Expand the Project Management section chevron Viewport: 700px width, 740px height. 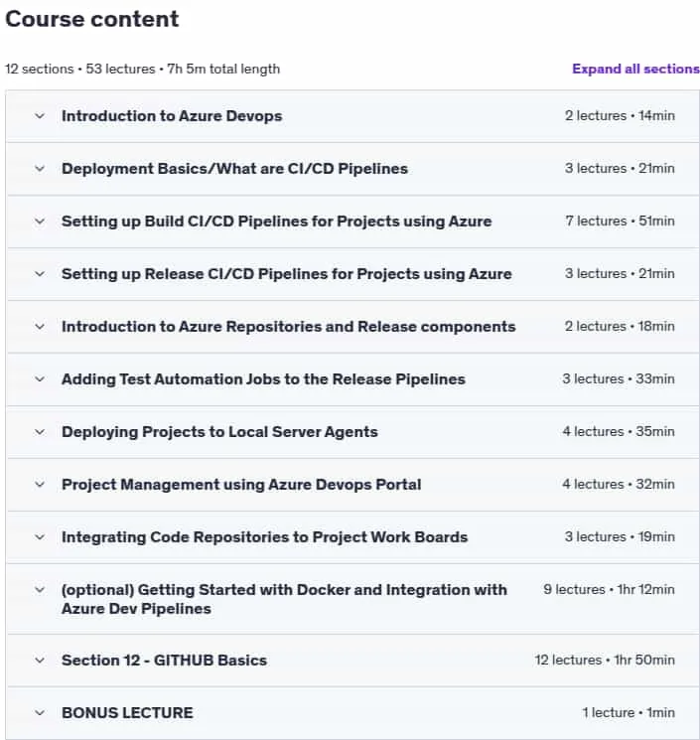pos(40,484)
